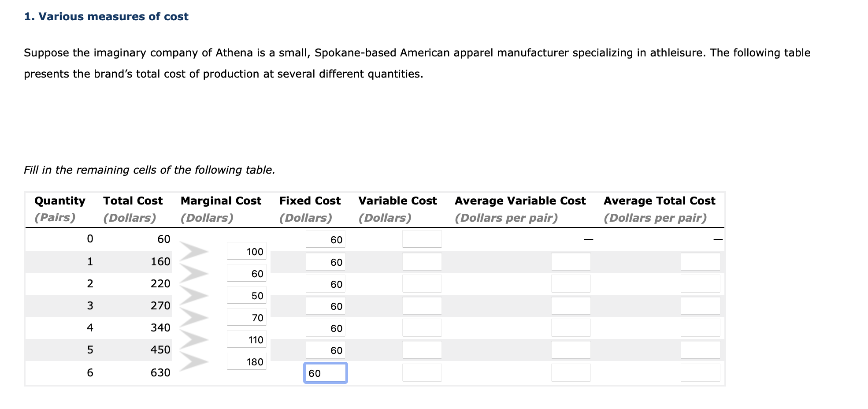Click the gray chevron arrow between quantities 0 and 1
Image resolution: width=868 pixels, height=409 pixels.
click(194, 250)
